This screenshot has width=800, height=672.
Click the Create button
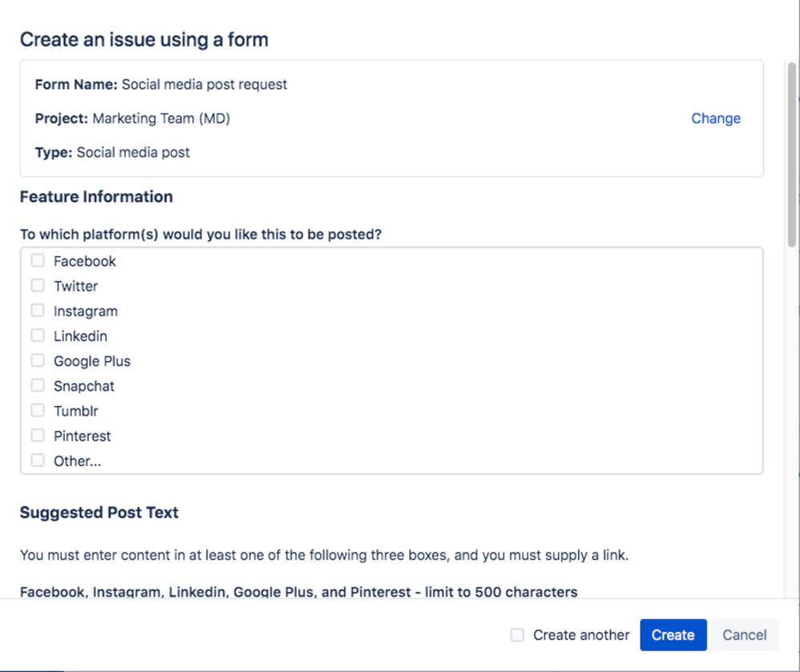(673, 634)
